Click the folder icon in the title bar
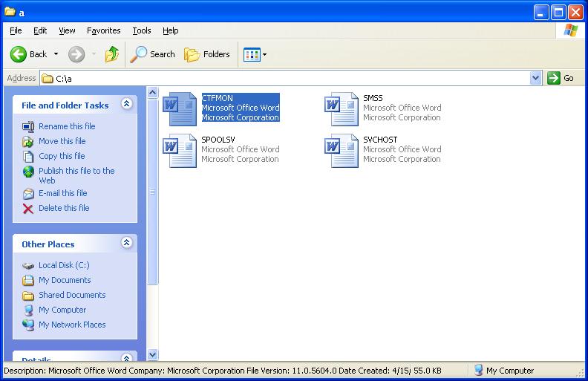The image size is (588, 381). coord(10,12)
